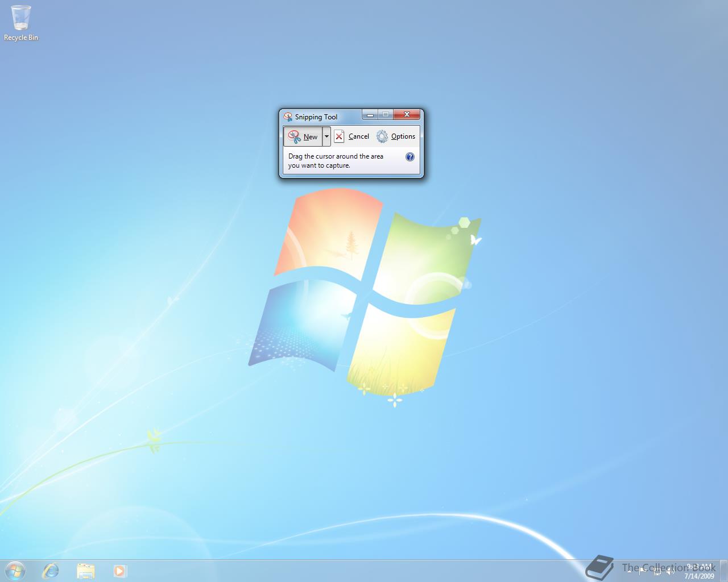Open Windows Explorer folder taskbar icon

tap(85, 571)
